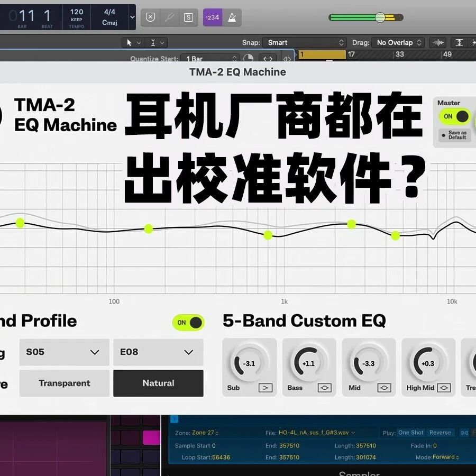Click Save as Default button
The height and width of the screenshot is (476, 476).
pyautogui.click(x=454, y=135)
